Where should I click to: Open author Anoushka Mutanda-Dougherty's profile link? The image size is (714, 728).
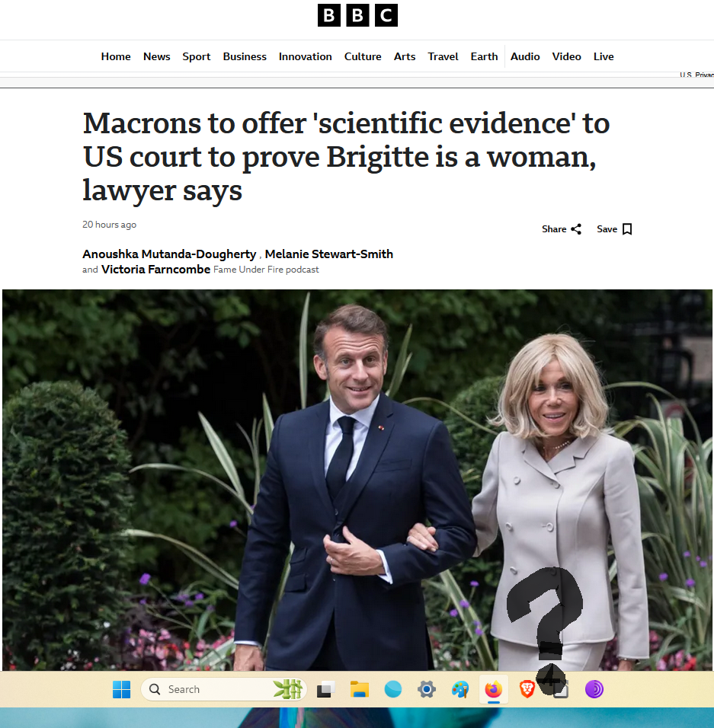[169, 254]
